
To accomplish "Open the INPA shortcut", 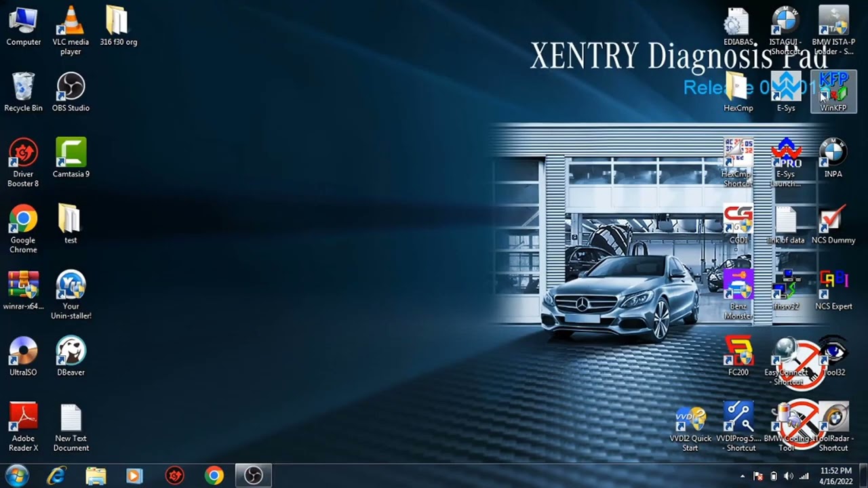I will pos(833,159).
